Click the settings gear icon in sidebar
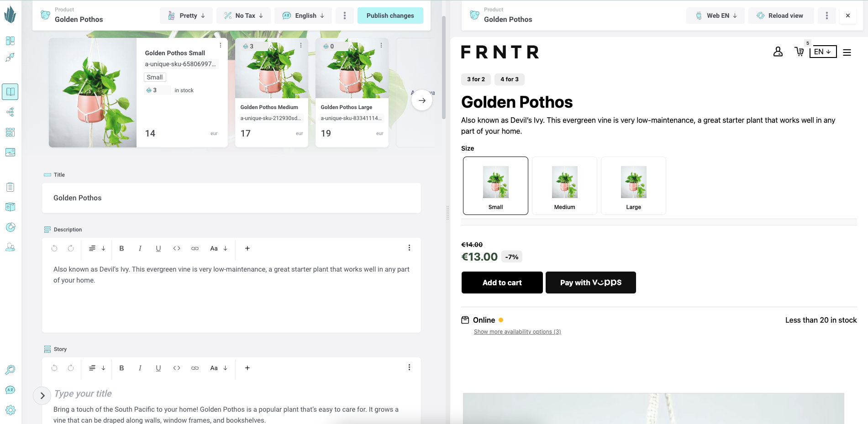This screenshot has width=868, height=424. [x=10, y=410]
